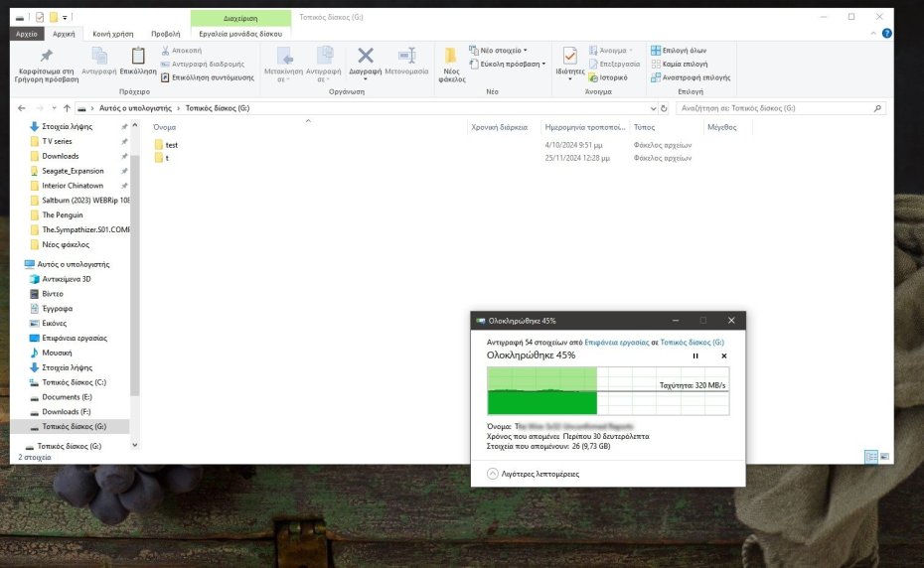Click the Επικόλληση paste icon

[138, 56]
